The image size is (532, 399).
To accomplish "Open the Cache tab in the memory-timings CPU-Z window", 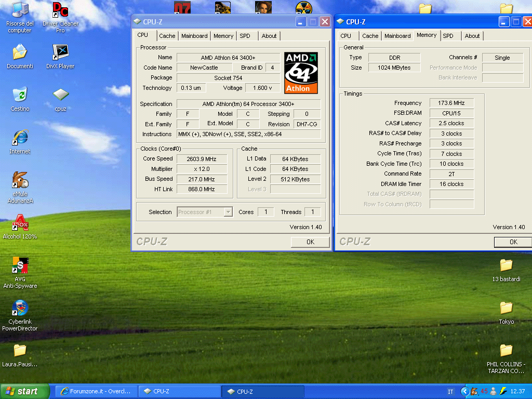I will coord(370,36).
